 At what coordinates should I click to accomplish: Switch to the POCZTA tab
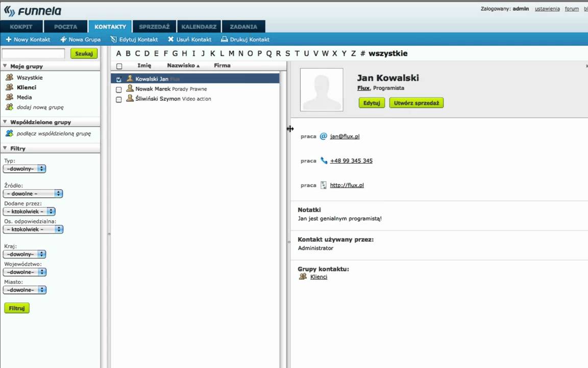[66, 26]
